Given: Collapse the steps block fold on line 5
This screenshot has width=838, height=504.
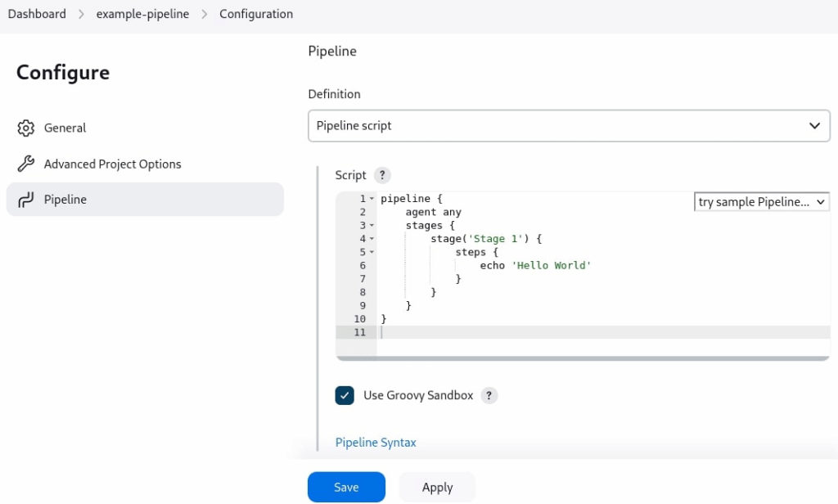Looking at the screenshot, I should [x=372, y=252].
